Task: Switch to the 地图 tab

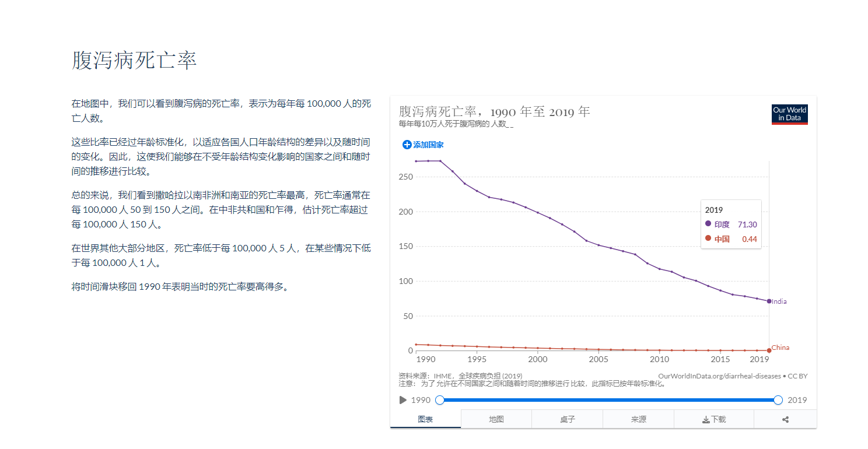Action: coord(496,419)
